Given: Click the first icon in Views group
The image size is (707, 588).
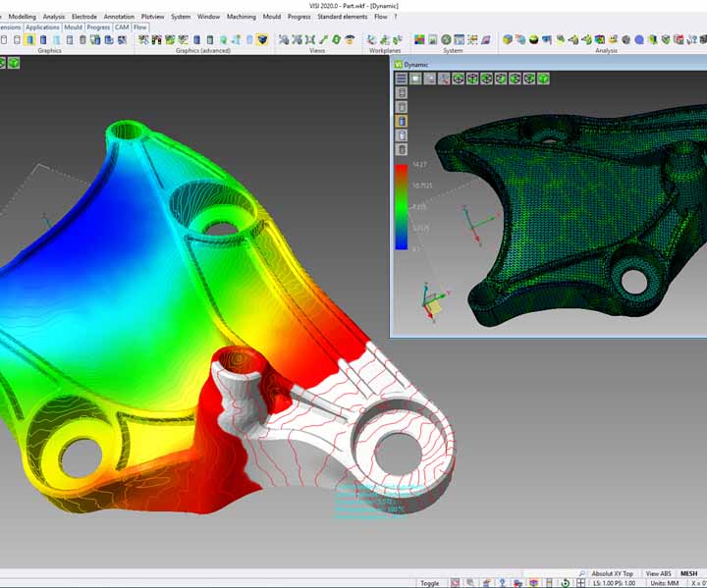Looking at the screenshot, I should point(284,40).
